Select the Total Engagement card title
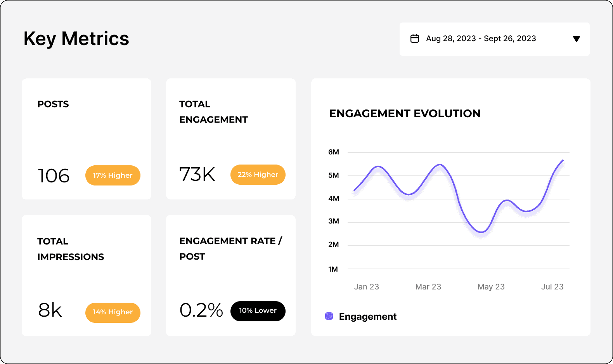Viewport: 613px width, 364px height. [x=213, y=112]
